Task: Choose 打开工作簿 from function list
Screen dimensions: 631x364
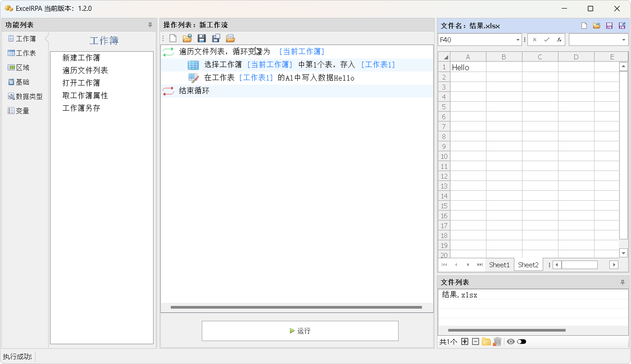Action: tap(81, 83)
